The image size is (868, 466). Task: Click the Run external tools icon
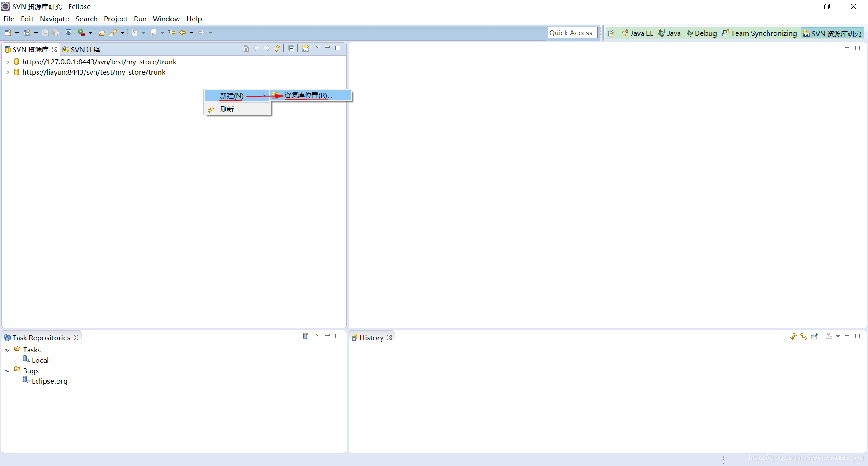click(x=81, y=33)
